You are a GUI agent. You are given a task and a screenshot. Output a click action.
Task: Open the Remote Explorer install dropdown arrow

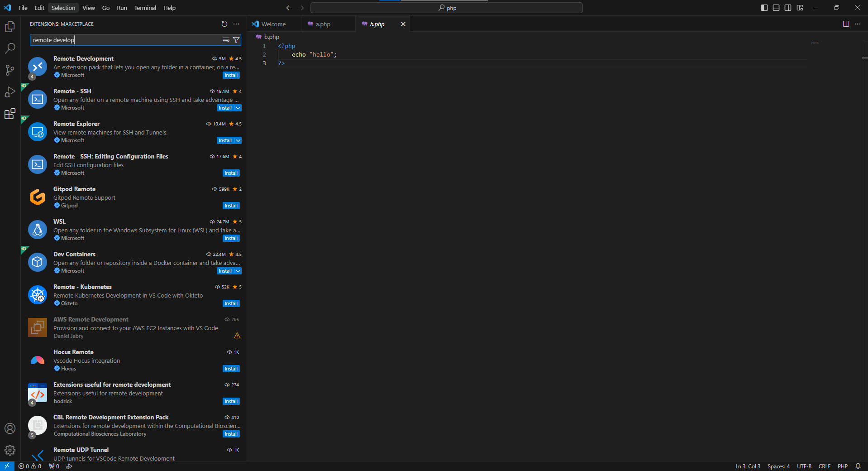coord(238,140)
